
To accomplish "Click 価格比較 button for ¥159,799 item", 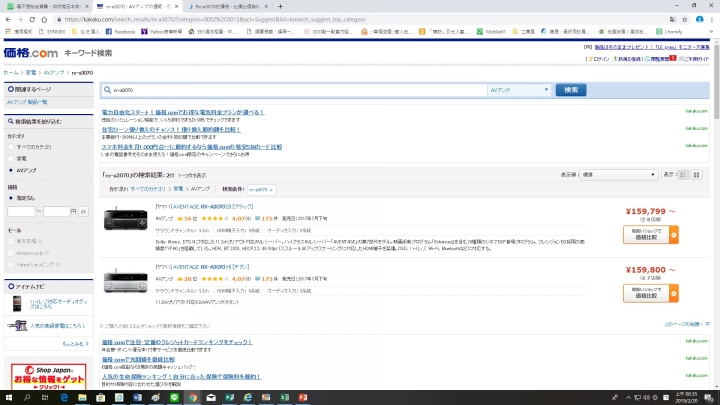I will (x=651, y=235).
